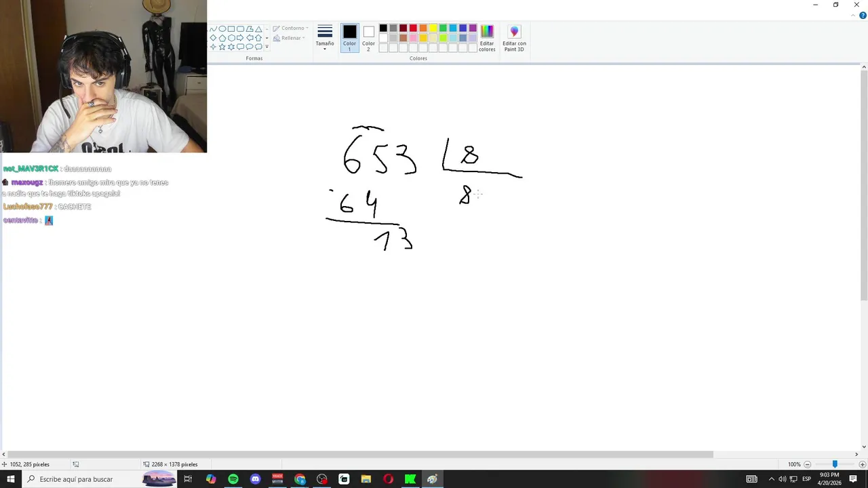Open the Tamaño line thickness dropdown
The width and height of the screenshot is (868, 488).
point(325,38)
